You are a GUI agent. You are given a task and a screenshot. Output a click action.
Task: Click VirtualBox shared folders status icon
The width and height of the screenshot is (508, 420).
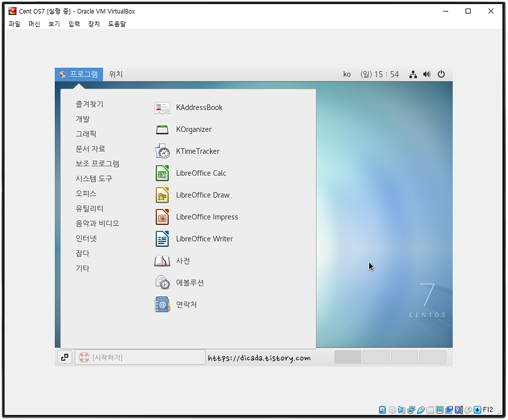tap(430, 410)
